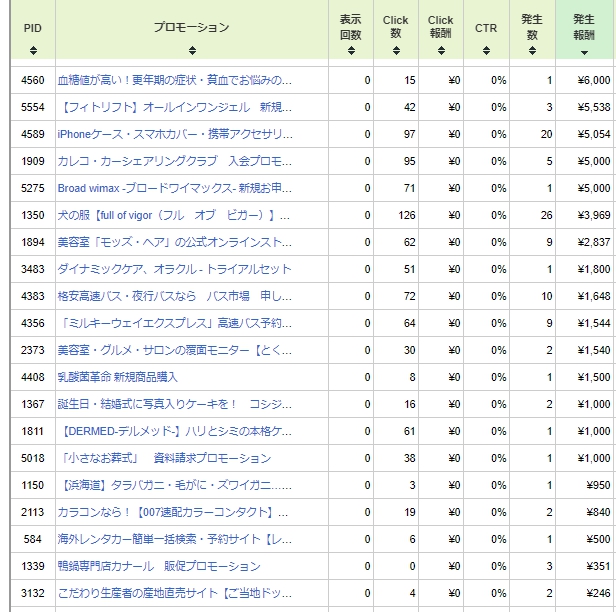Sort by 発生数 column arrows
Viewport: 616px width, 612px height.
point(532,50)
